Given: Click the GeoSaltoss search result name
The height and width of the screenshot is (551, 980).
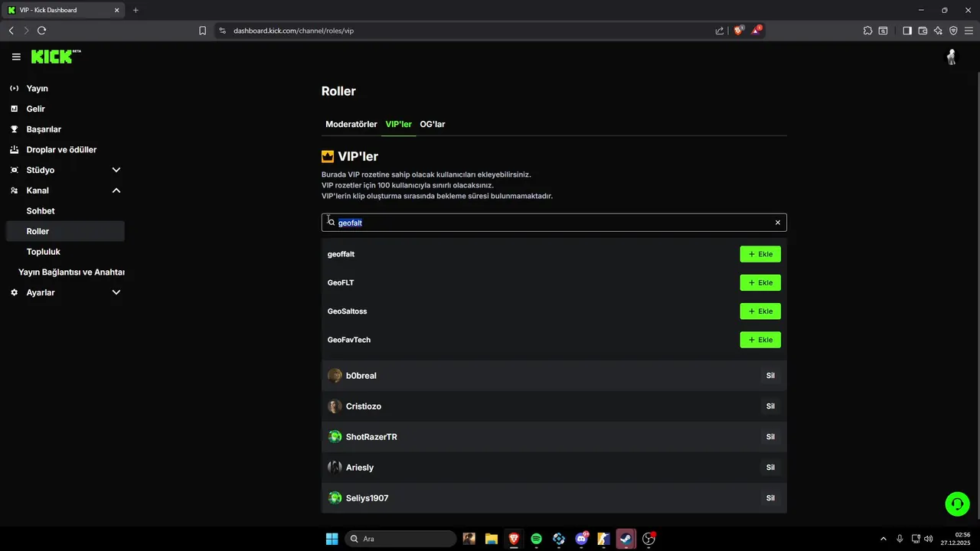Looking at the screenshot, I should (348, 311).
